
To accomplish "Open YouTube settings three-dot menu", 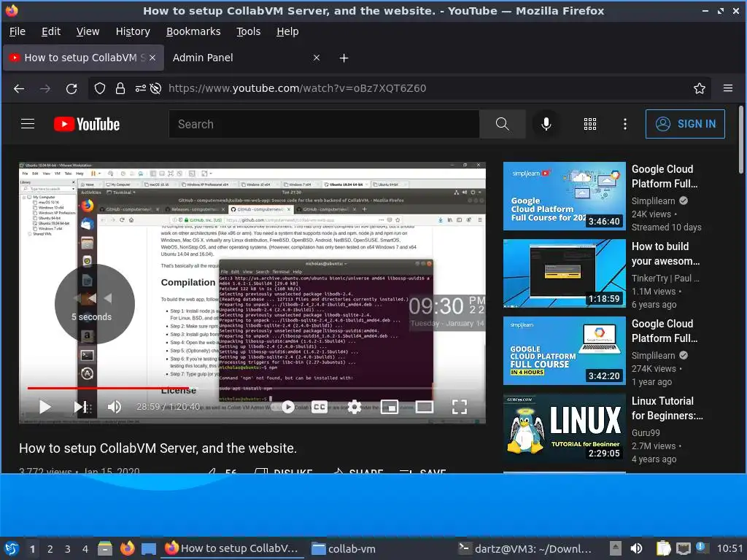I will [624, 124].
